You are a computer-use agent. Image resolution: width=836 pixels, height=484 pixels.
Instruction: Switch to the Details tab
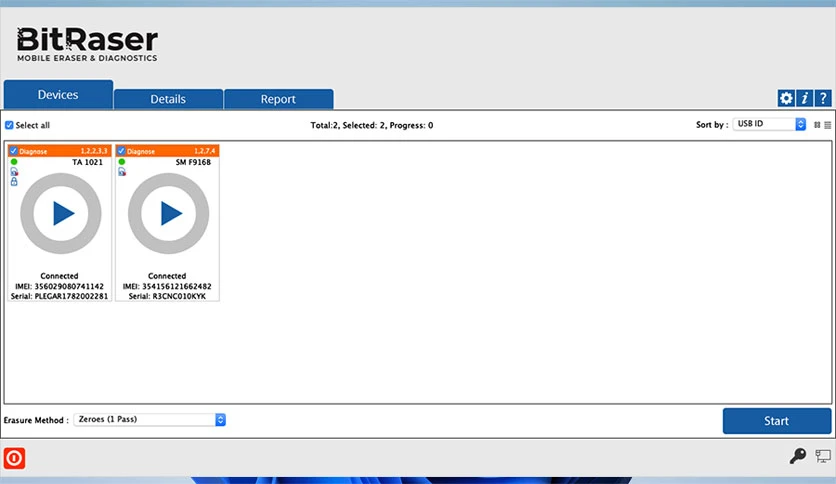coord(168,99)
